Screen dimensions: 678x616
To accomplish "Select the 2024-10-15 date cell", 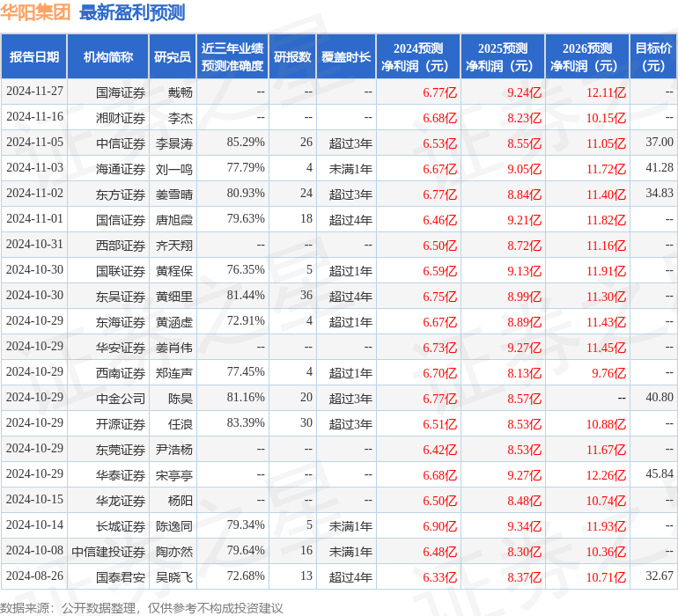I will (34, 499).
